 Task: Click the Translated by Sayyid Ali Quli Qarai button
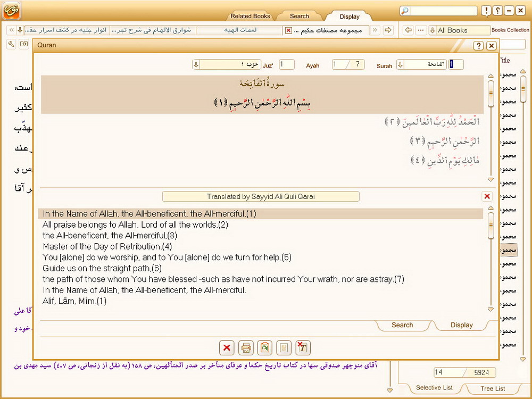click(261, 196)
